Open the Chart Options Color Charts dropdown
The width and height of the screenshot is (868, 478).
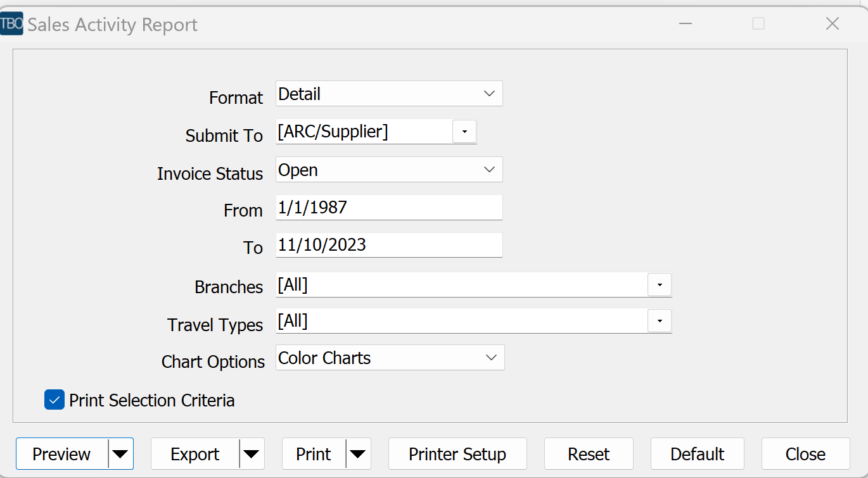pyautogui.click(x=390, y=358)
